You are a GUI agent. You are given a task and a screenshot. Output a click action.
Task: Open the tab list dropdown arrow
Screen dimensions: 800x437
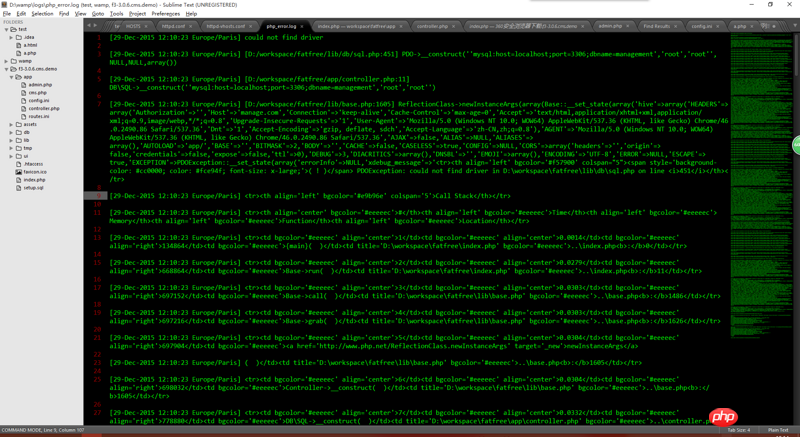[795, 25]
